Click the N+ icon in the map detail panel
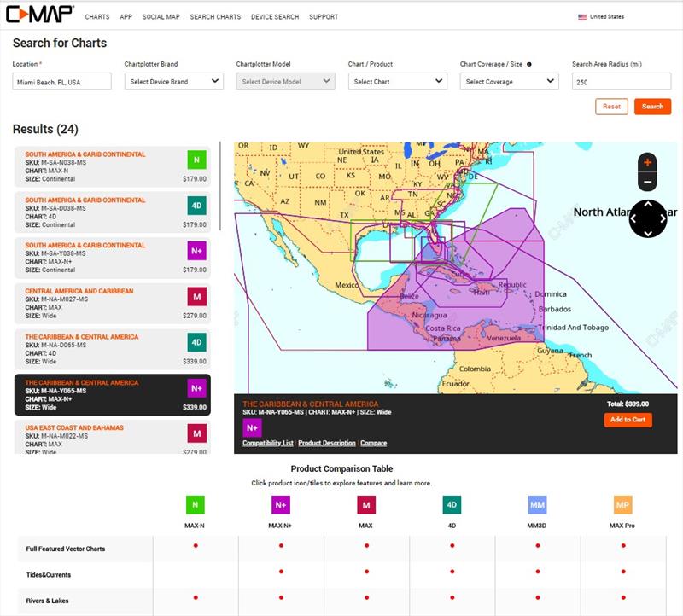This screenshot has height=616, width=683. (x=252, y=428)
